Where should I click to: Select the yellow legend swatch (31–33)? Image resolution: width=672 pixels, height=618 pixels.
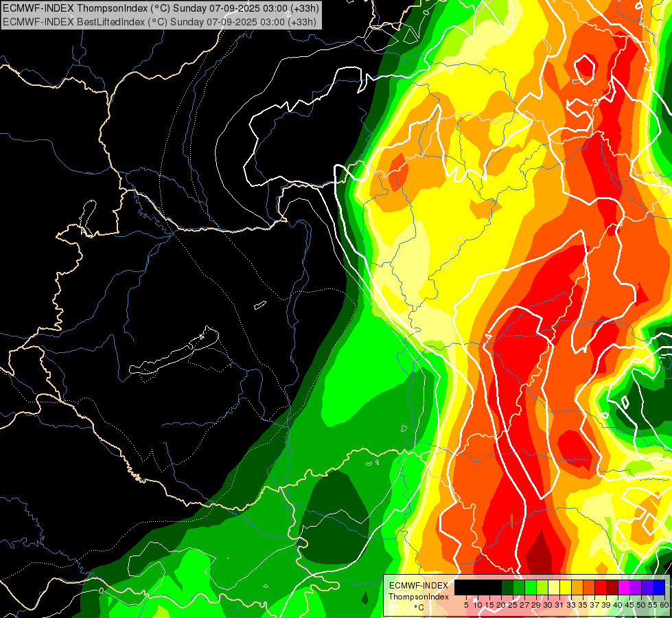pyautogui.click(x=566, y=588)
